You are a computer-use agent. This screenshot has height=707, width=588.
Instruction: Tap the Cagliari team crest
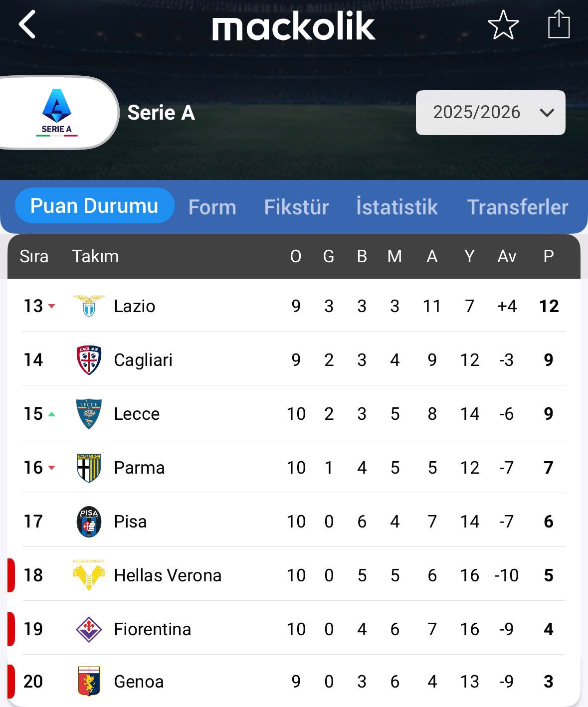pyautogui.click(x=89, y=360)
